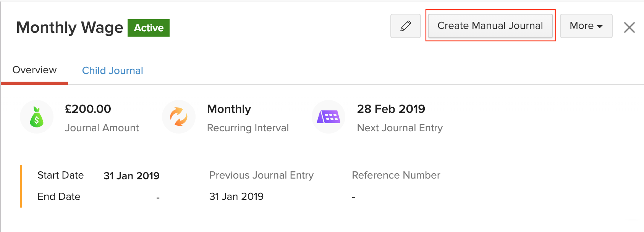
Task: Click the Next Journal Entry label
Action: 400,128
